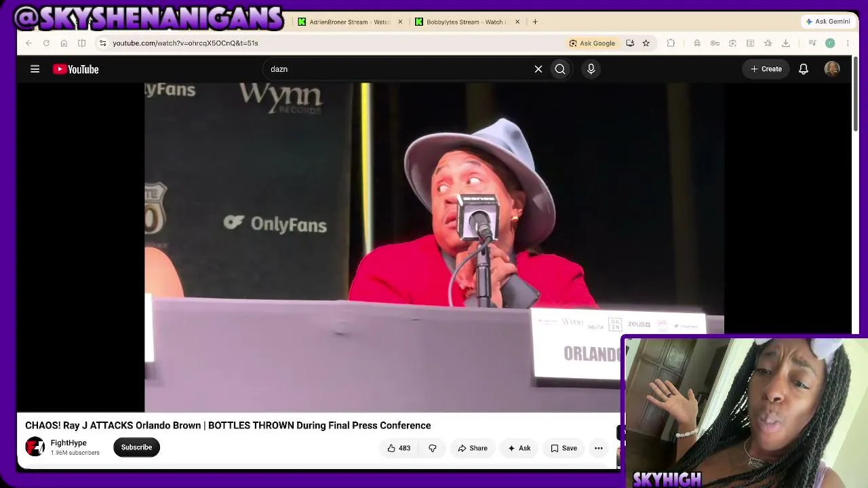Image resolution: width=868 pixels, height=488 pixels.
Task: Click the Ask Google lens button
Action: click(592, 43)
